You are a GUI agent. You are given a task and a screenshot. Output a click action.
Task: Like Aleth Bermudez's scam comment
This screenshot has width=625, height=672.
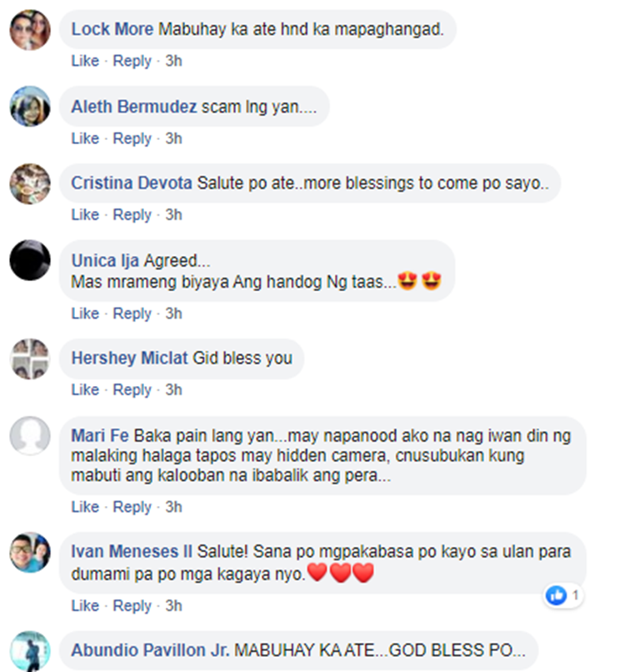click(x=85, y=138)
